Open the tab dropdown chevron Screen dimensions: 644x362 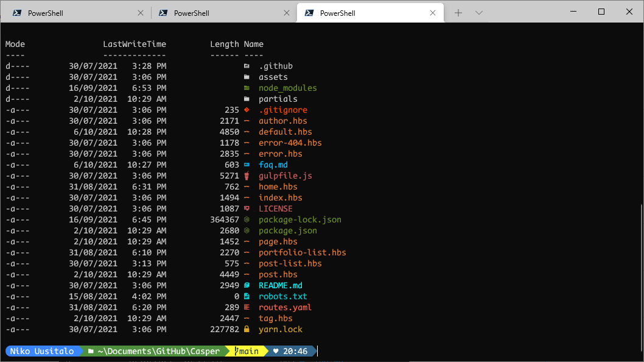click(x=480, y=12)
